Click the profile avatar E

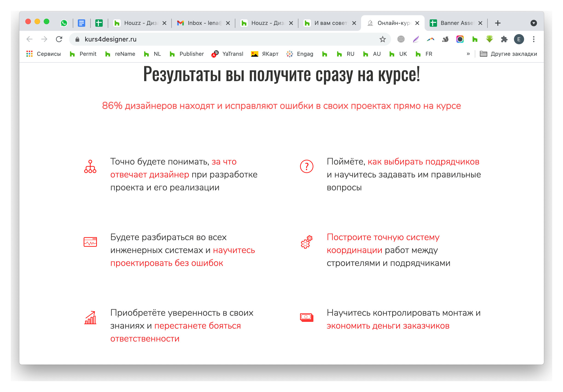[x=519, y=39]
